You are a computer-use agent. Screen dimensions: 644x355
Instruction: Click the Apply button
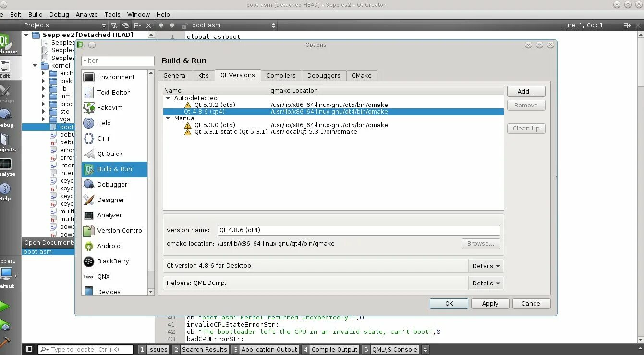click(490, 303)
